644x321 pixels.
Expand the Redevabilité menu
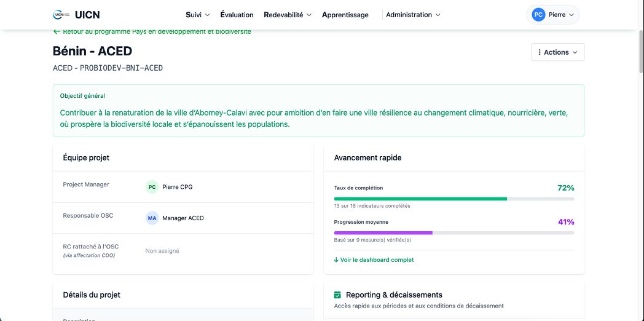(288, 15)
